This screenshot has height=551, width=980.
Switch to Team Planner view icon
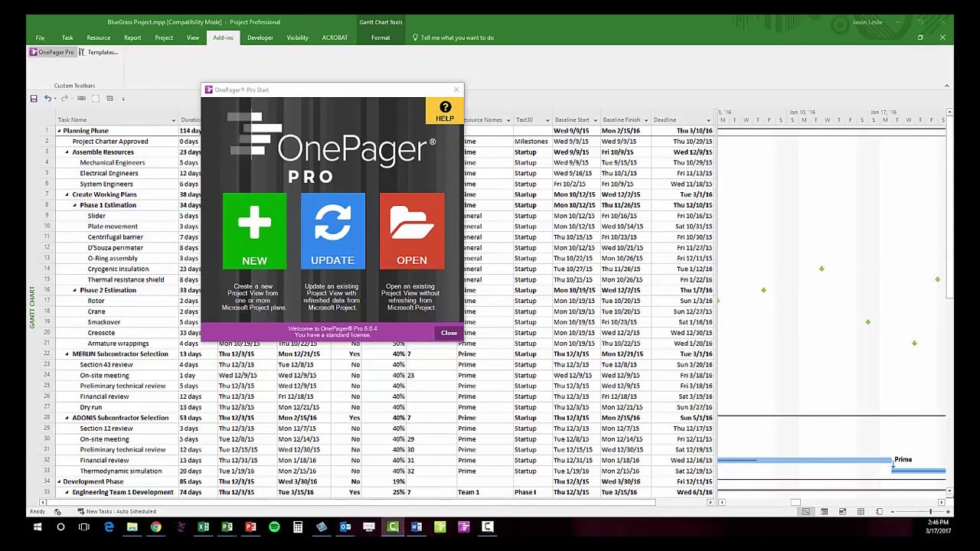842,511
